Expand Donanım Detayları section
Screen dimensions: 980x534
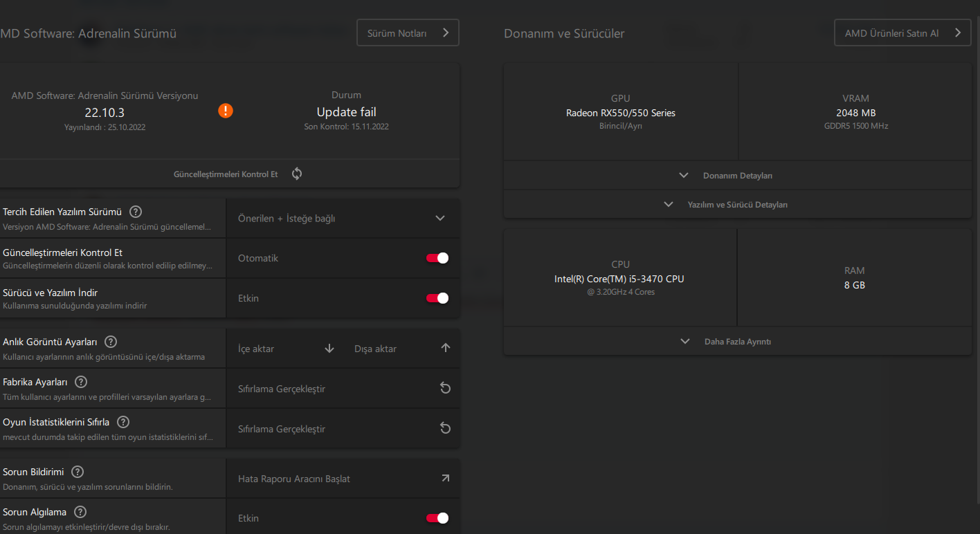point(738,176)
